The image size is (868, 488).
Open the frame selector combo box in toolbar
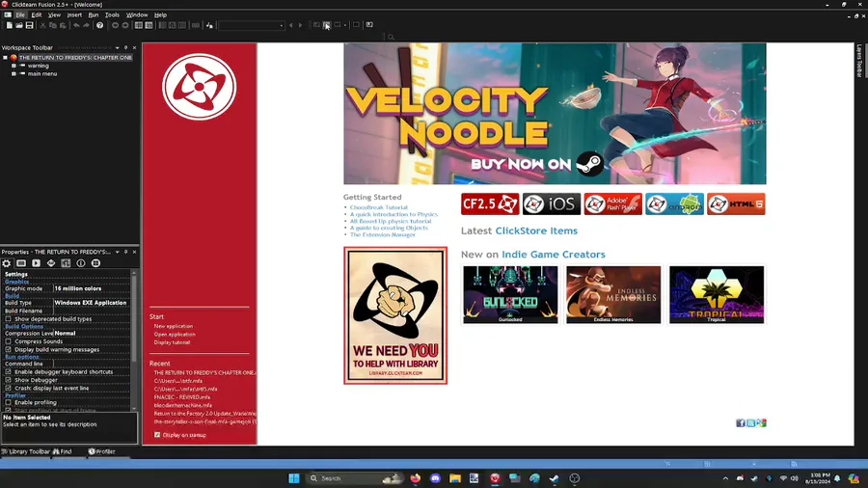[252, 25]
